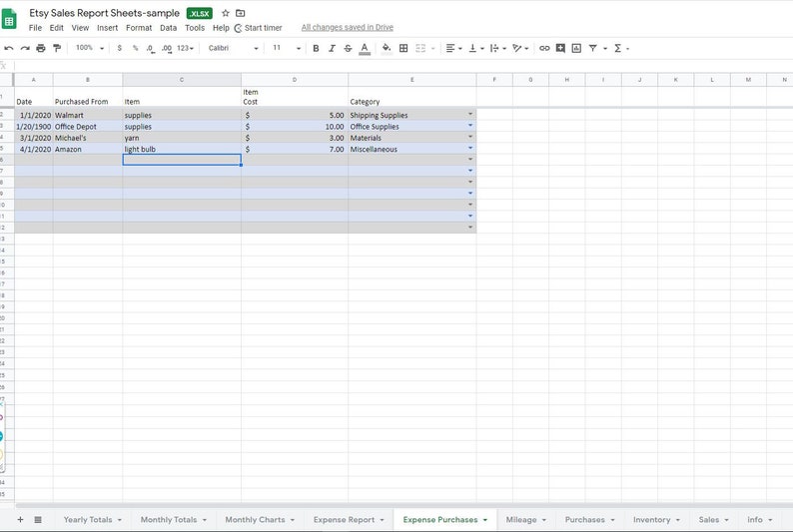This screenshot has width=793, height=532.
Task: Open Category dropdown for Miscellaneous row
Action: click(x=470, y=148)
